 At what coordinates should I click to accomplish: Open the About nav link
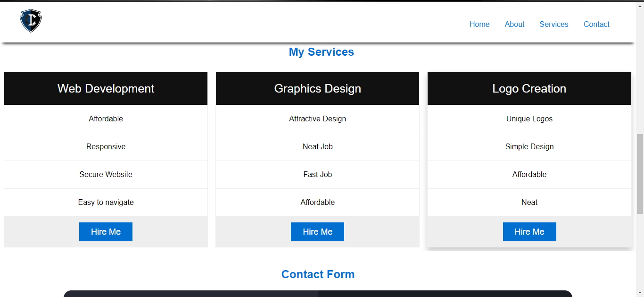point(514,25)
